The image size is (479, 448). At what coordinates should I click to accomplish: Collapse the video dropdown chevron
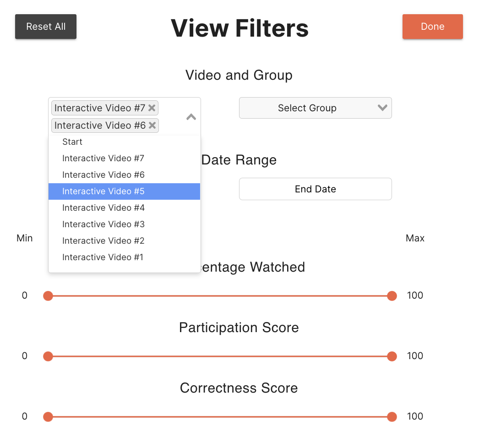click(191, 117)
